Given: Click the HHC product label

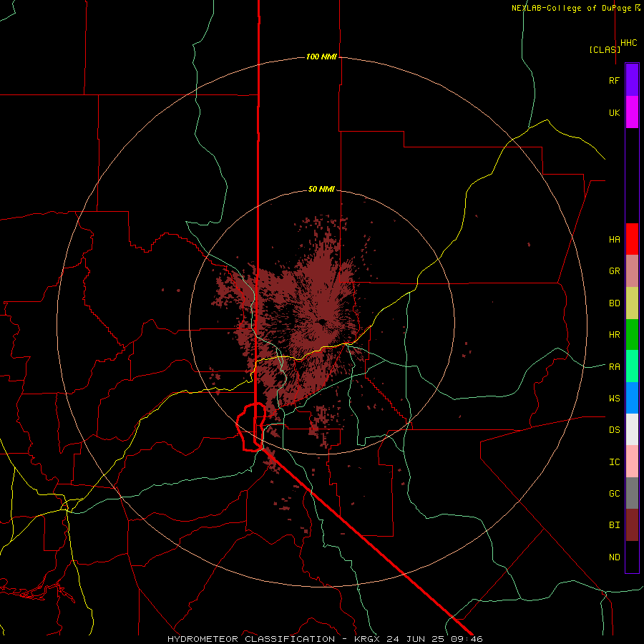Looking at the screenshot, I should [628, 43].
